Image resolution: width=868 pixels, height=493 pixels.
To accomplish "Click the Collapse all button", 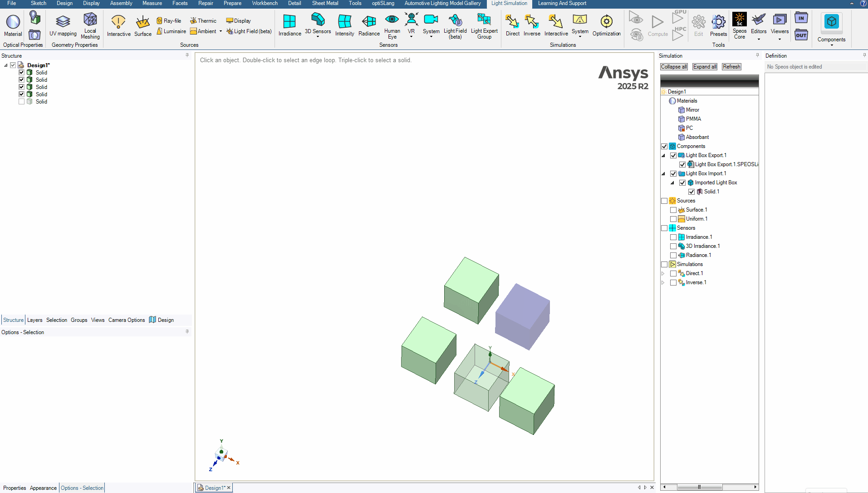I will 674,67.
